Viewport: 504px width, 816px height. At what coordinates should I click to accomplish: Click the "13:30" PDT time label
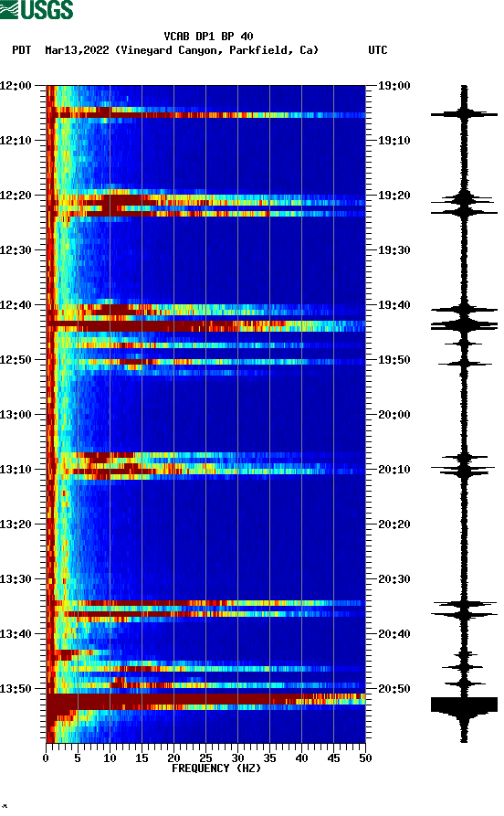click(x=16, y=578)
